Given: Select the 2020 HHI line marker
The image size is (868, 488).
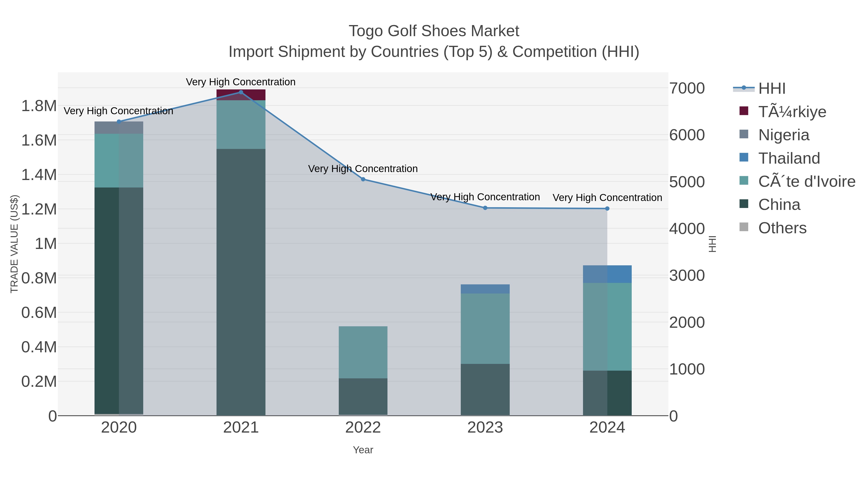Looking at the screenshot, I should click(x=119, y=122).
